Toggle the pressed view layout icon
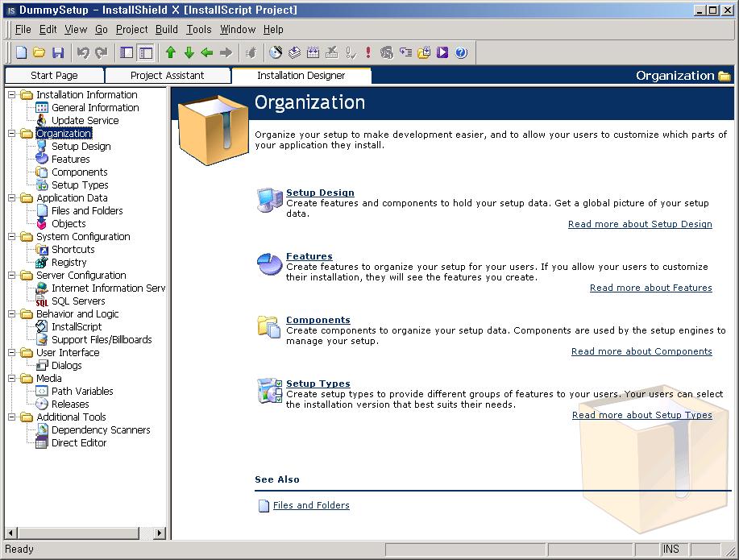This screenshot has width=739, height=560. [146, 53]
